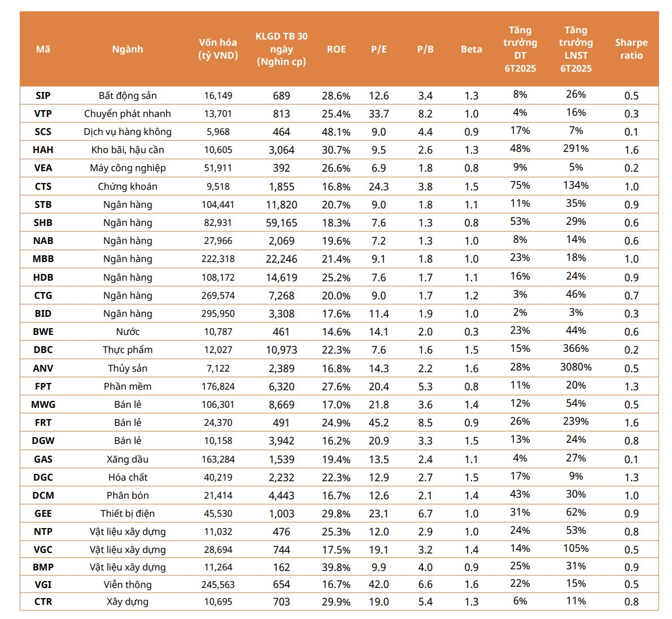Click the 59,165 trading volume value
The image size is (672, 619).
281,223
